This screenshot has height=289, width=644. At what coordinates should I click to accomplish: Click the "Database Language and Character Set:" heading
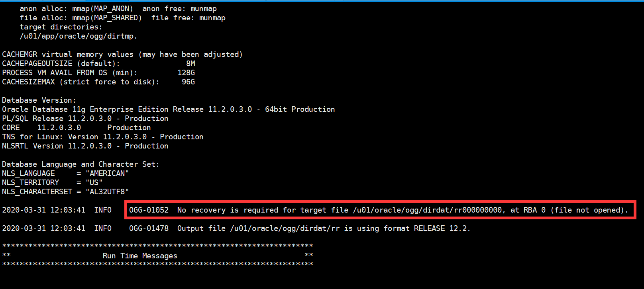click(80, 164)
